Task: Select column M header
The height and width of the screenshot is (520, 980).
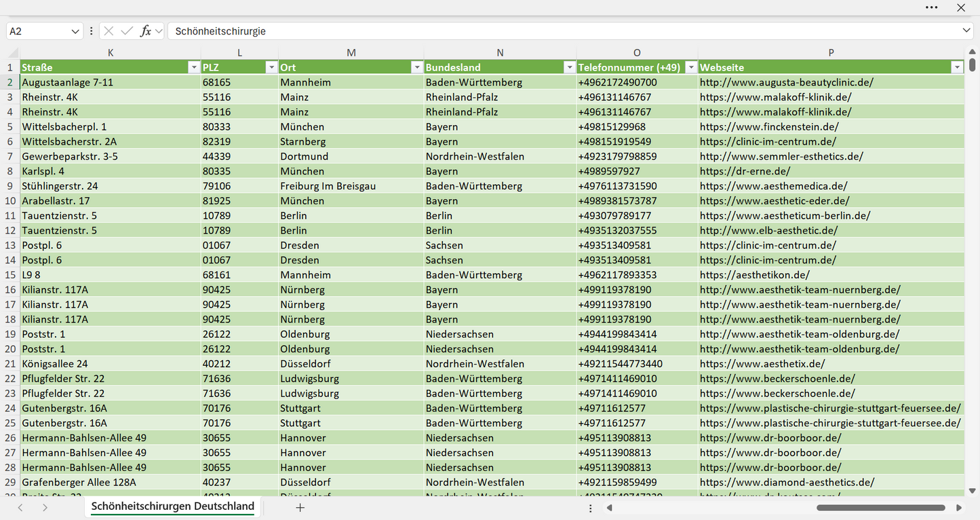Action: [x=351, y=52]
